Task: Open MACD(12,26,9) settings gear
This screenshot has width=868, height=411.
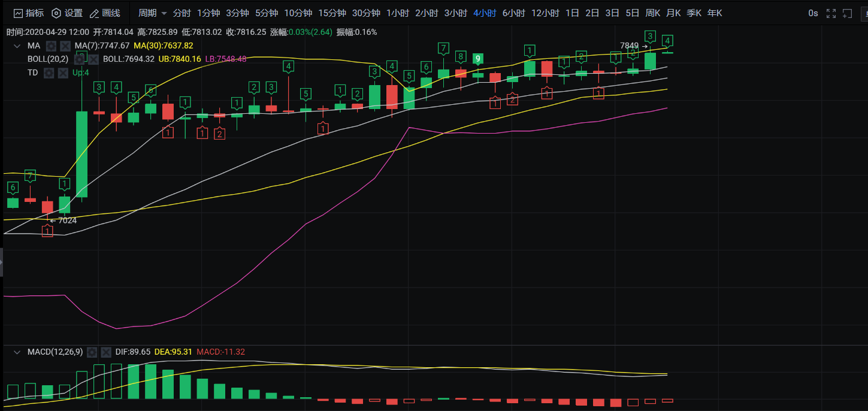Action: click(x=92, y=352)
